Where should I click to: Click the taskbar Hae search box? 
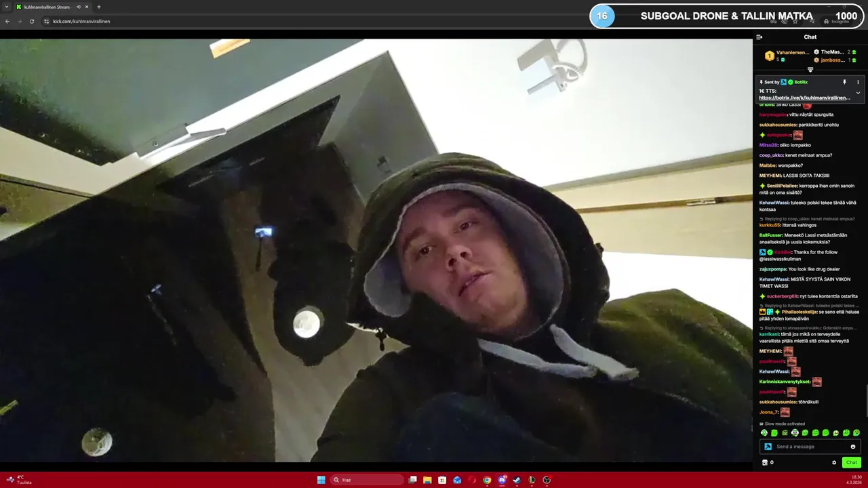click(x=366, y=480)
